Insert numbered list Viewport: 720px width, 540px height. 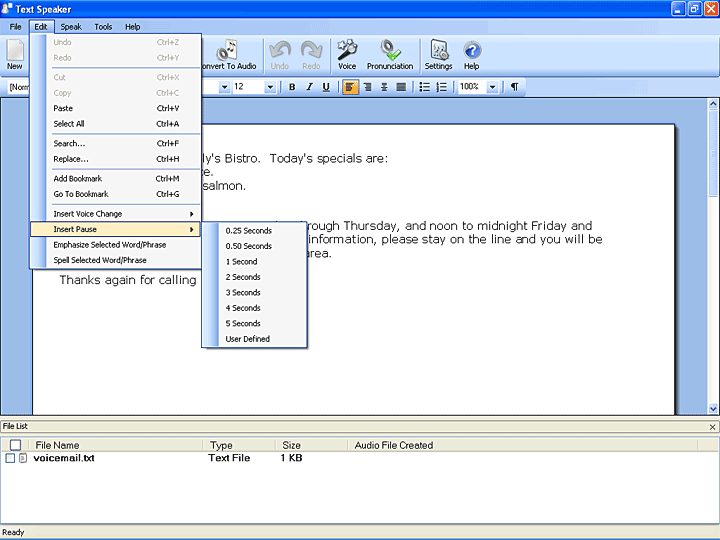point(442,87)
